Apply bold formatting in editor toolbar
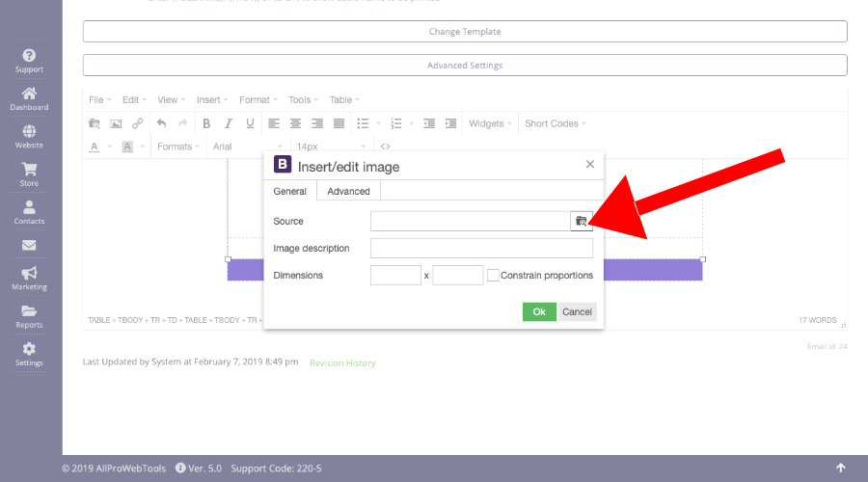Screen dimensions: 868x482 tap(206, 123)
